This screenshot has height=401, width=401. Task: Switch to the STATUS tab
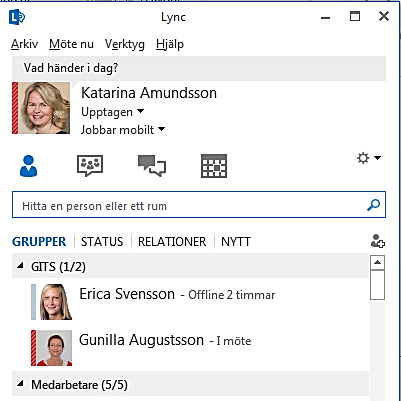tap(102, 242)
